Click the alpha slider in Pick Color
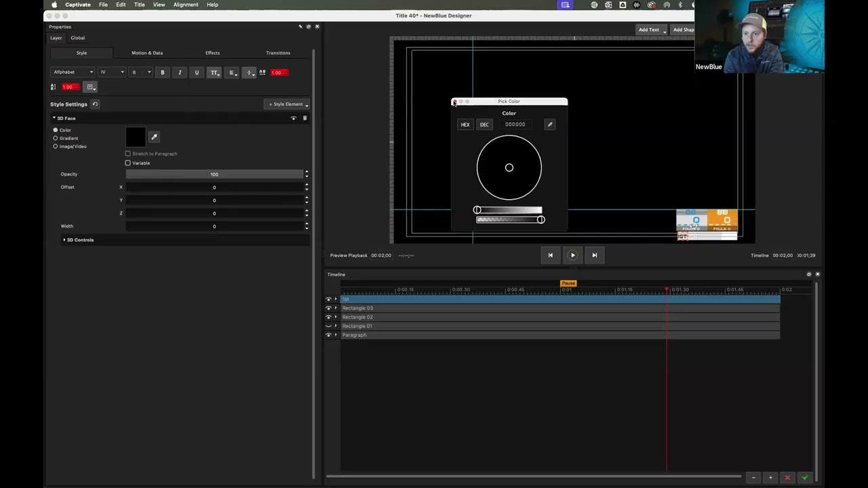Screen dimensions: 868x488 pos(509,220)
